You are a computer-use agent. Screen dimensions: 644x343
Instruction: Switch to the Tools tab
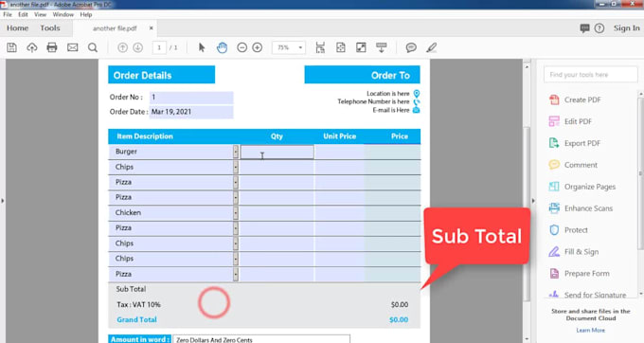(x=50, y=28)
